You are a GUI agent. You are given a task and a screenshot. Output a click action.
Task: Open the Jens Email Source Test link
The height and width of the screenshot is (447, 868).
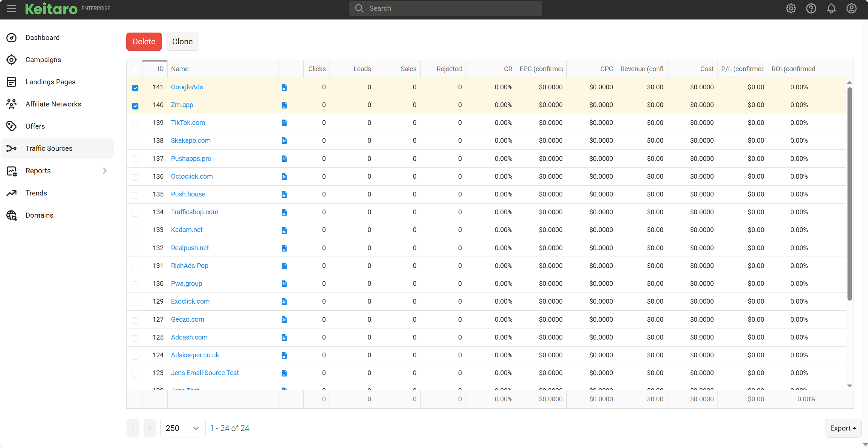click(205, 373)
